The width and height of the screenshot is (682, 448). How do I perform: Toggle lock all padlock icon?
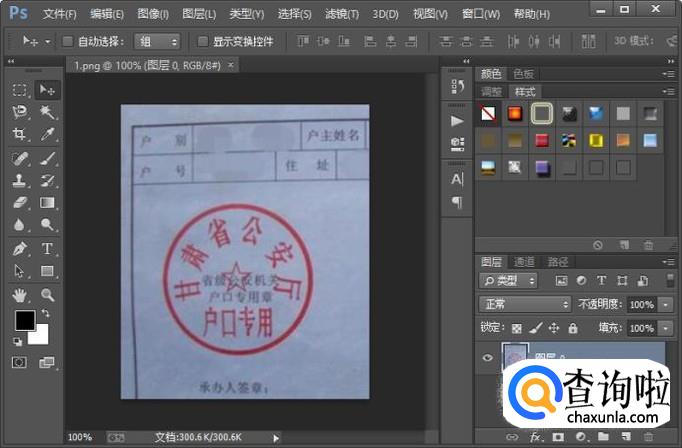point(573,328)
